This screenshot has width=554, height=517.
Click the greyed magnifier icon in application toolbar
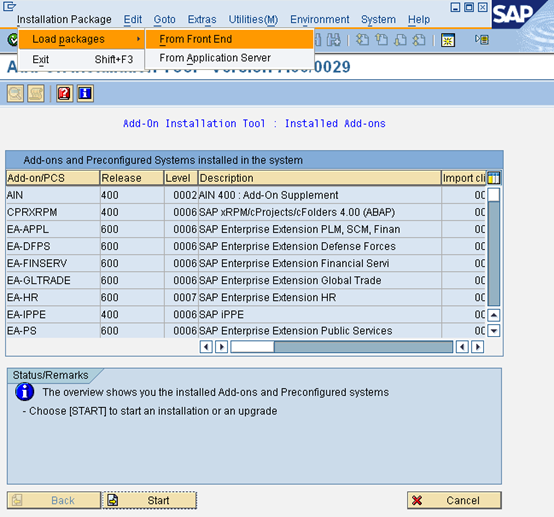pyautogui.click(x=15, y=94)
